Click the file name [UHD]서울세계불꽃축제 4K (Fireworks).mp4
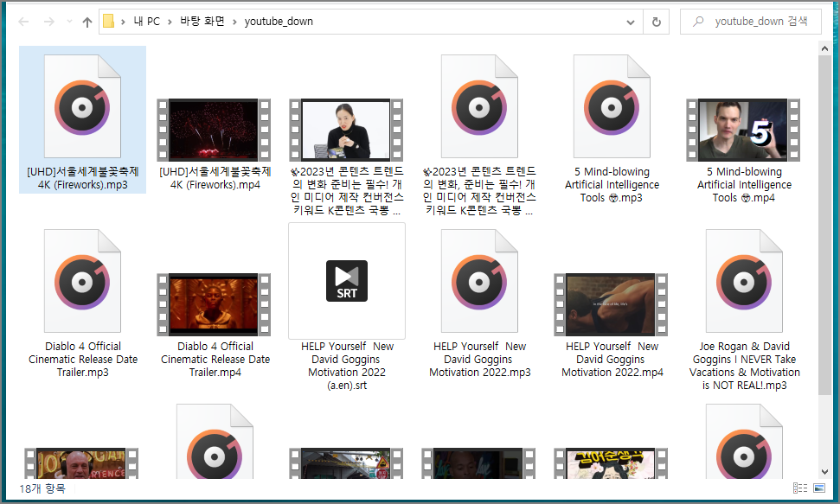 [x=215, y=178]
